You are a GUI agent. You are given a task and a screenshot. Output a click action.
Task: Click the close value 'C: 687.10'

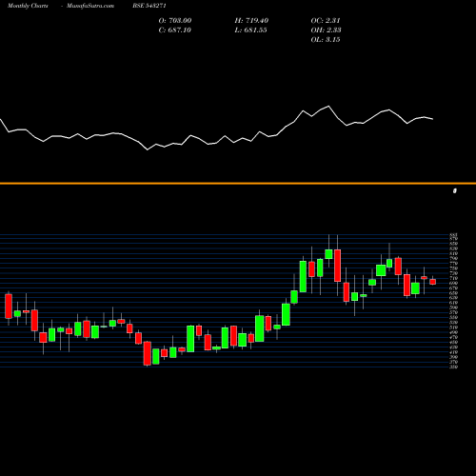coord(175,30)
